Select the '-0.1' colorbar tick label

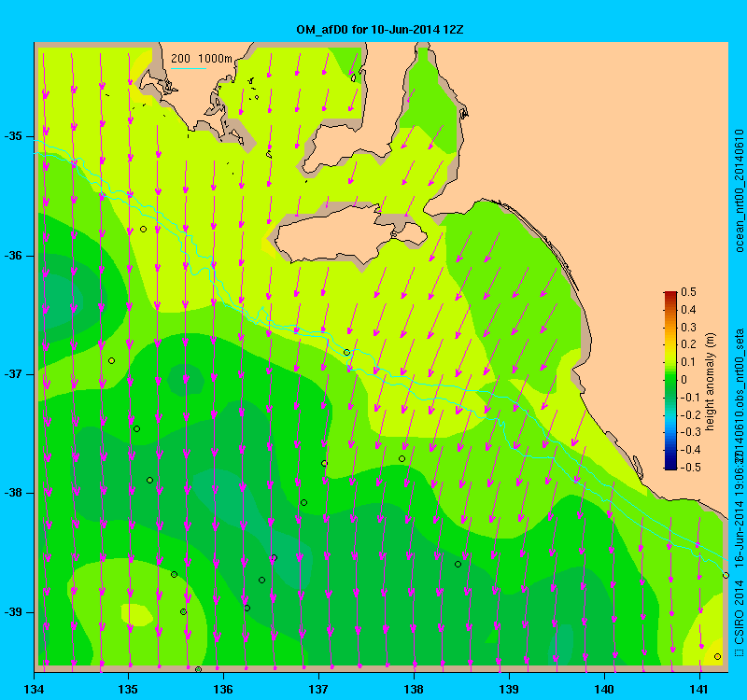691,398
